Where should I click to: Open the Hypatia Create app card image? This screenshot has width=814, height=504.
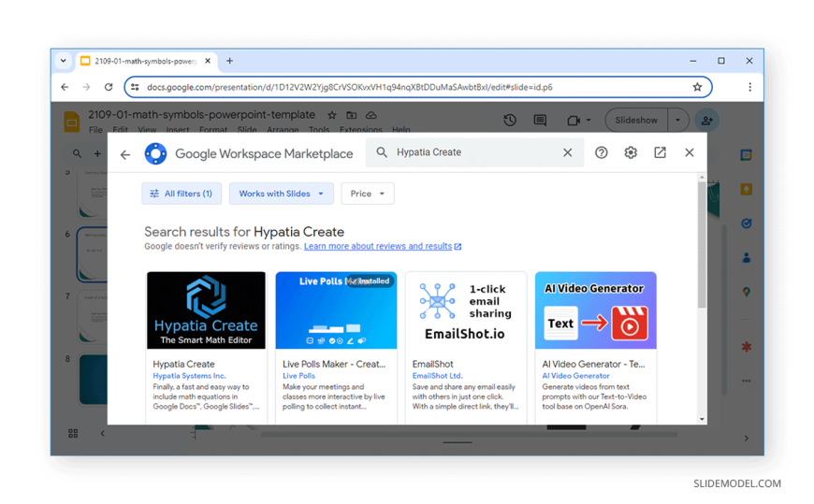[x=206, y=310]
